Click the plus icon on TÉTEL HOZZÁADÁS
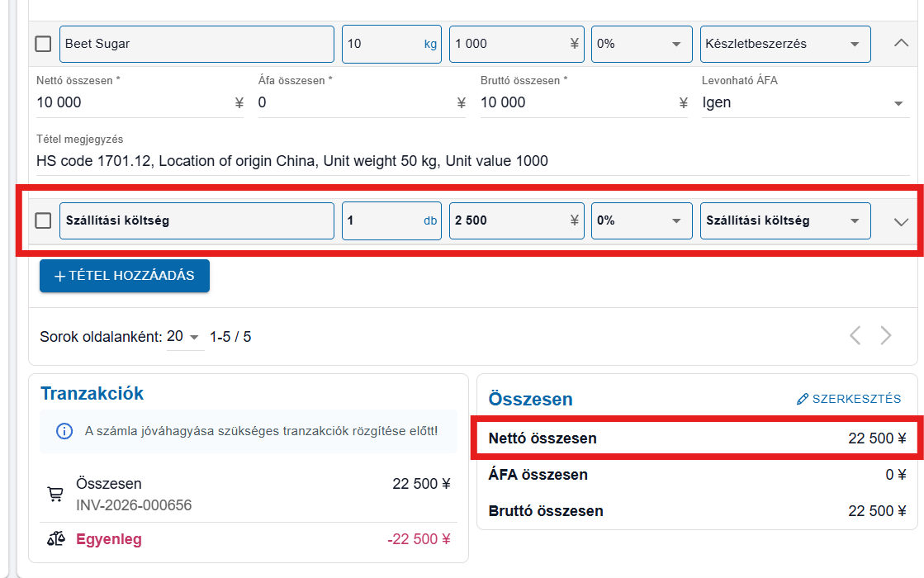 tap(59, 277)
